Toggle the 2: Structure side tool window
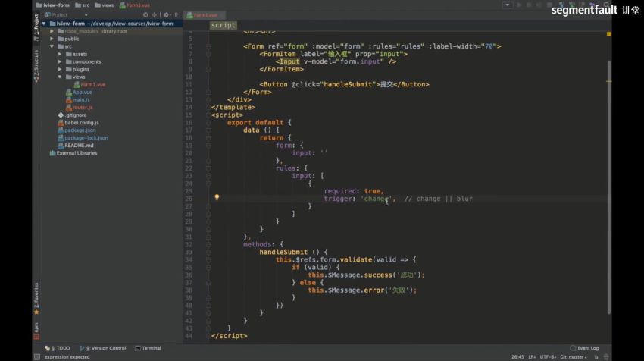Image resolution: width=644 pixels, height=361 pixels. click(x=36, y=65)
